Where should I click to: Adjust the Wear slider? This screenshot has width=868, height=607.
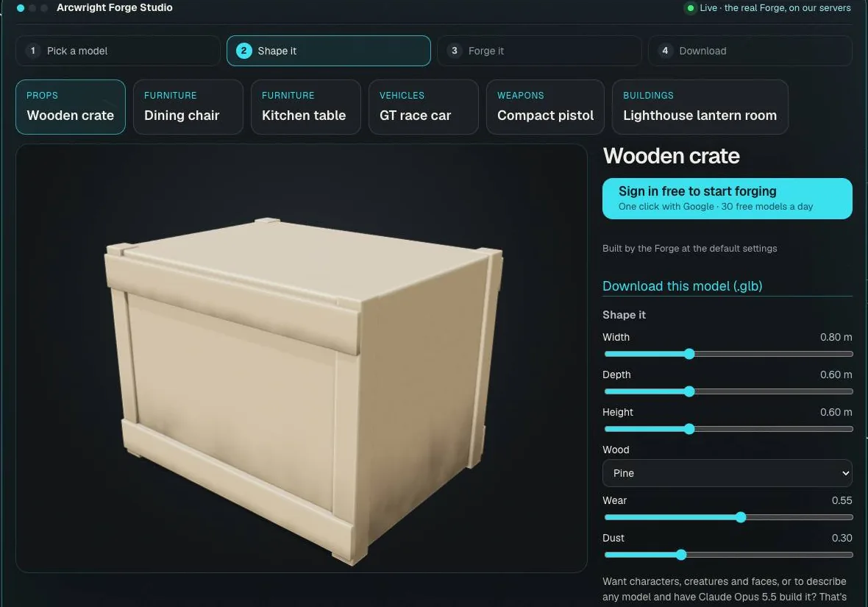(x=728, y=517)
